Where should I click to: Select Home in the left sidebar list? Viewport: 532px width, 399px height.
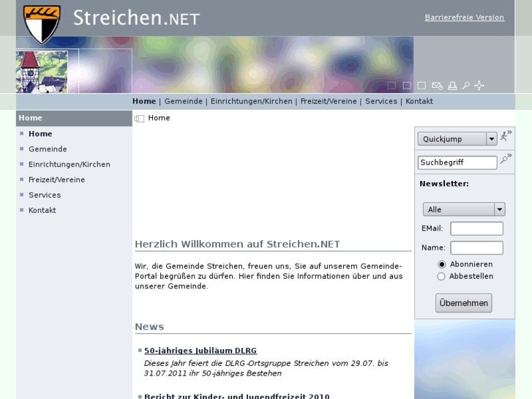40,134
